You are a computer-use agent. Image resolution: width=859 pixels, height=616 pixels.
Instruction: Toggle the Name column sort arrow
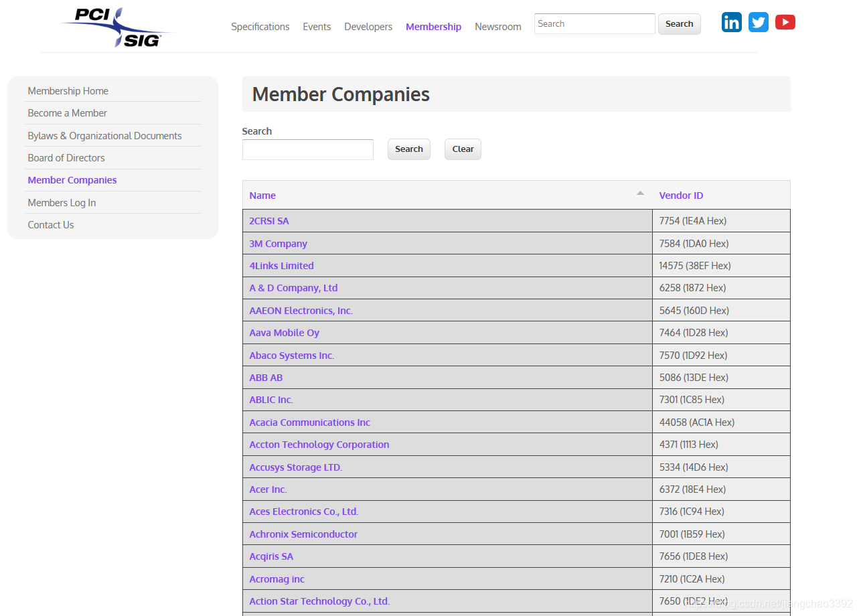(640, 193)
